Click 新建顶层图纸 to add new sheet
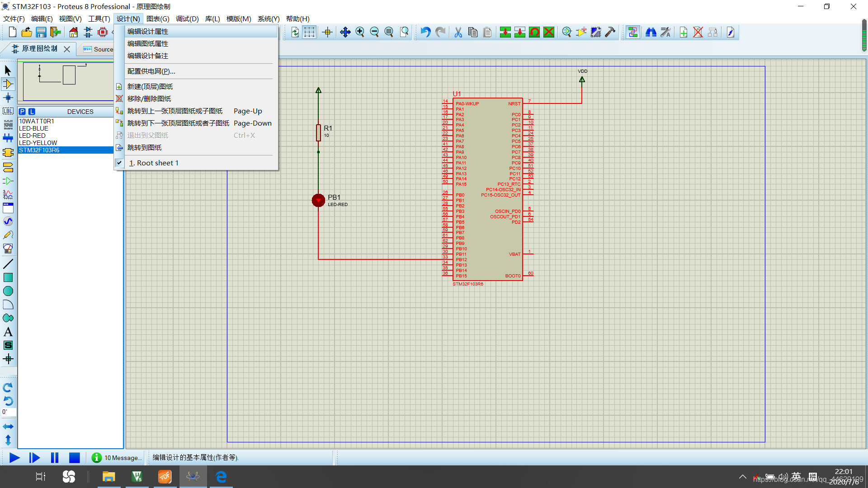 click(x=150, y=86)
